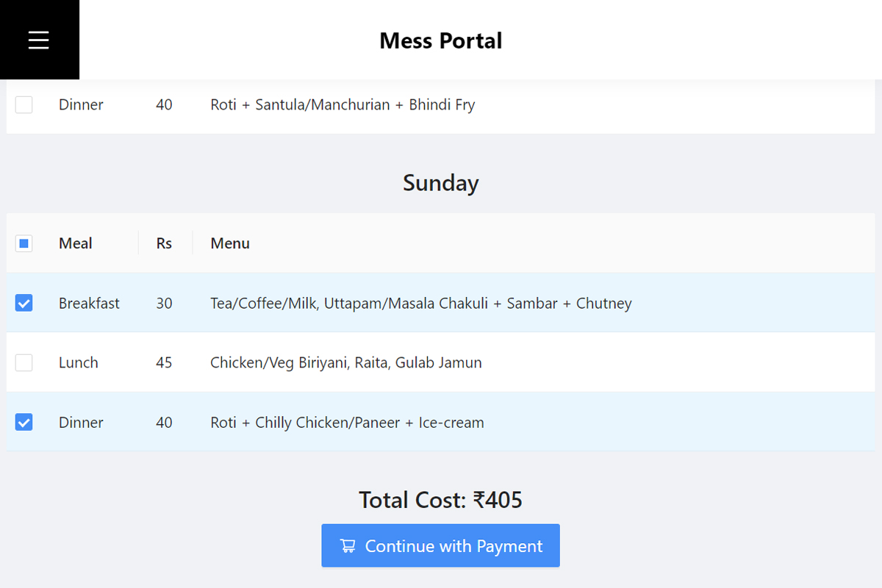Click the Meal column header
The height and width of the screenshot is (588, 882).
pyautogui.click(x=76, y=243)
